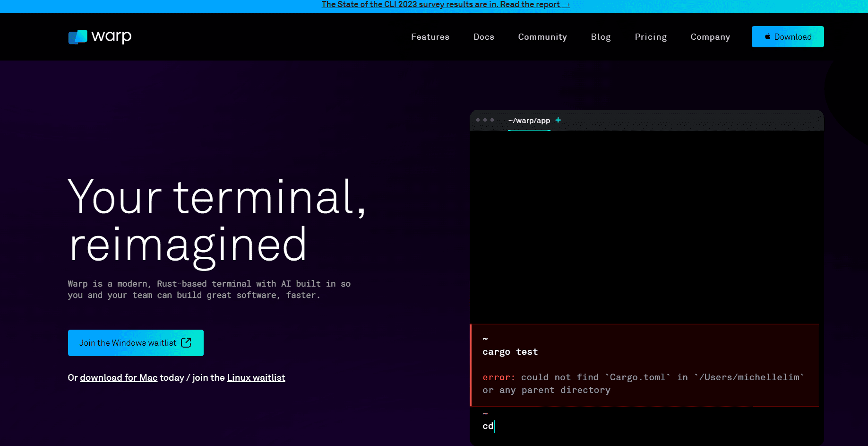Click the Linux waitlist link
This screenshot has width=868, height=446.
(256, 377)
